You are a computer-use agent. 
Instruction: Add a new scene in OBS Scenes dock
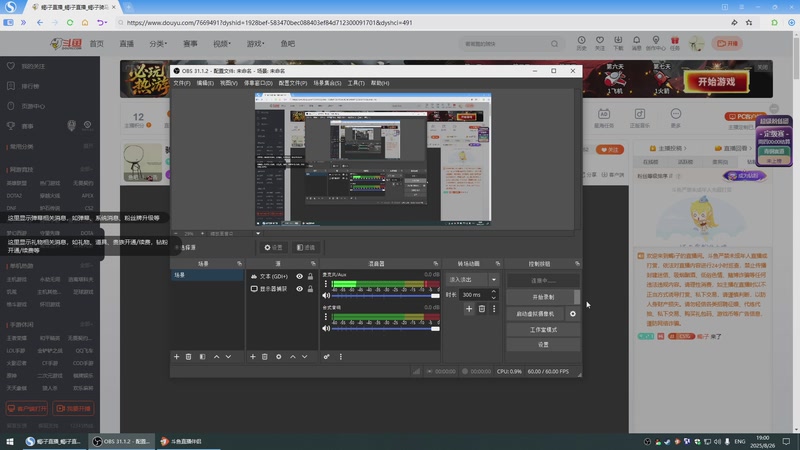(177, 357)
